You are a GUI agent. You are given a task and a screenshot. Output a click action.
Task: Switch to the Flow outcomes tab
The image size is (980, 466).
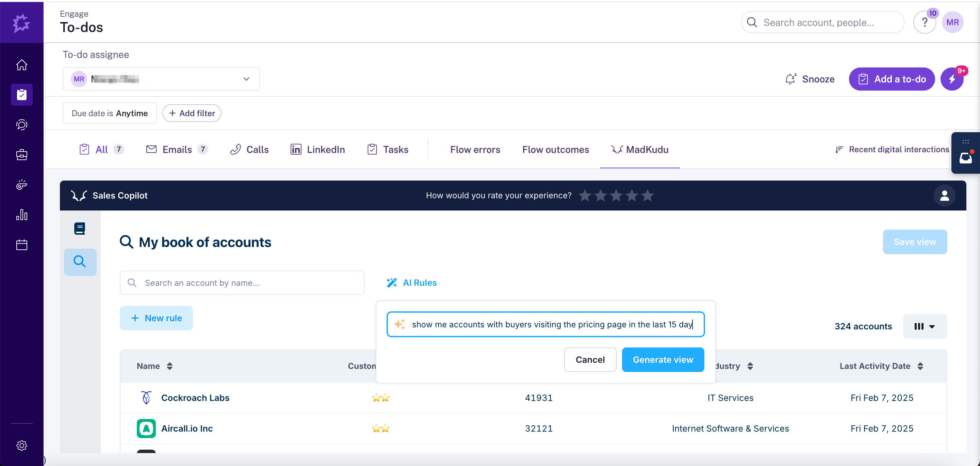tap(555, 149)
